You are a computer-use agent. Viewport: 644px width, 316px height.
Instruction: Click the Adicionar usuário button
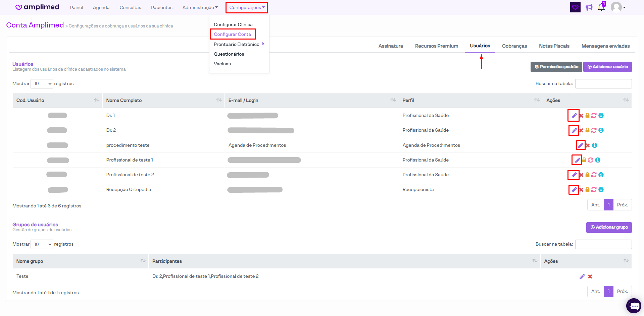point(607,67)
